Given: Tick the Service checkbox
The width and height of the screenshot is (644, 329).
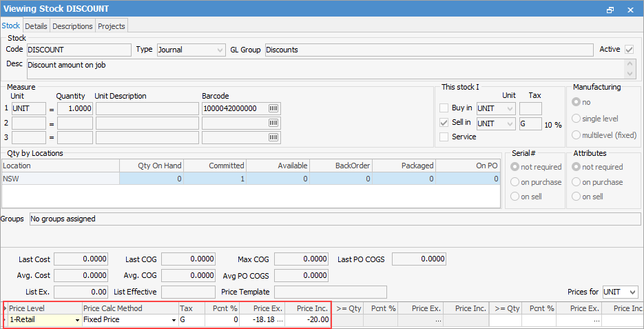Looking at the screenshot, I should tap(444, 137).
